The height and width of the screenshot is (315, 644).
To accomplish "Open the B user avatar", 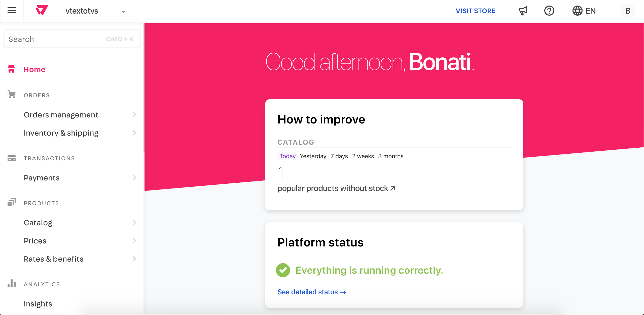I will click(x=628, y=11).
